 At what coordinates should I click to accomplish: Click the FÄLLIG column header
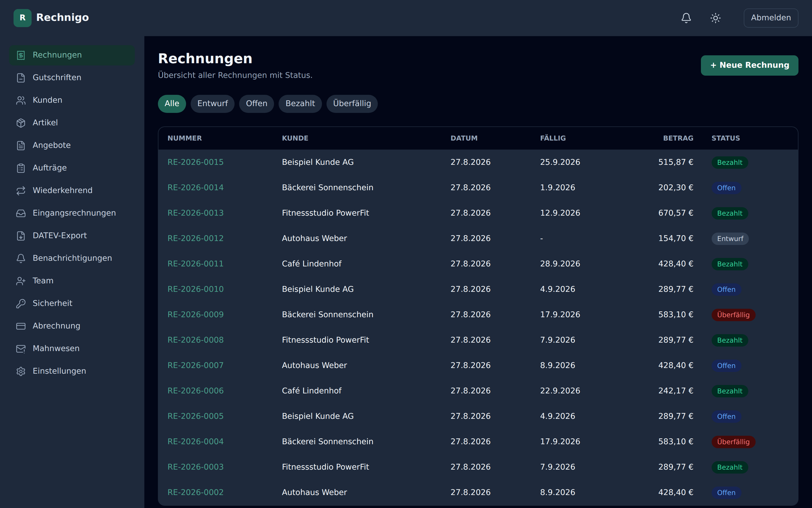pyautogui.click(x=553, y=138)
